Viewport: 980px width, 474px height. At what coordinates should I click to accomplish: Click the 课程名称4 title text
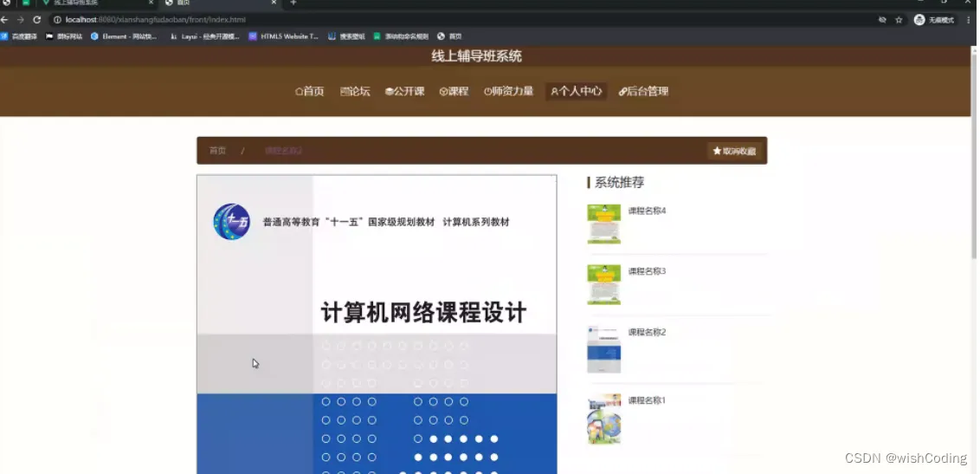click(x=647, y=211)
